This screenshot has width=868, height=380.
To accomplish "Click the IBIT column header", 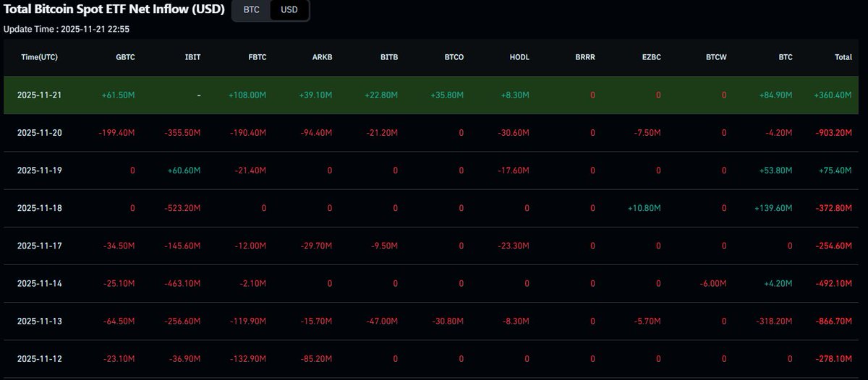I will 192,57.
